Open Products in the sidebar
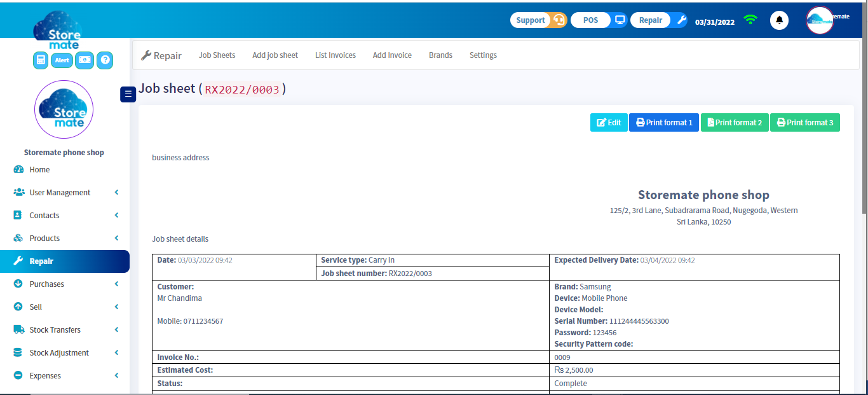Viewport: 868px width, 395px height. click(44, 239)
